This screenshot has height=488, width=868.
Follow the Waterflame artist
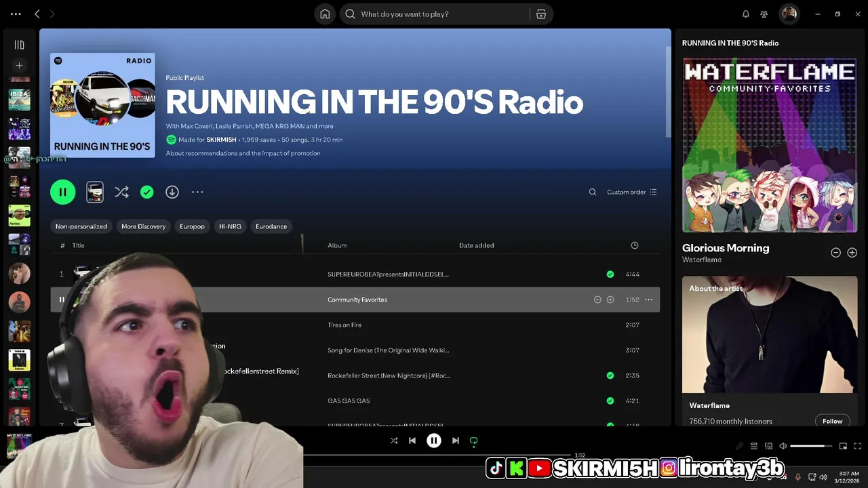click(832, 421)
